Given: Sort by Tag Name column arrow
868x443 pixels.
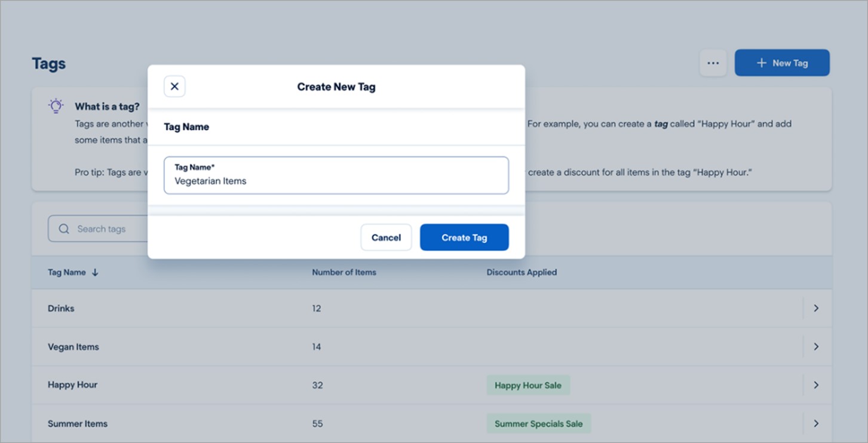Looking at the screenshot, I should pyautogui.click(x=95, y=272).
